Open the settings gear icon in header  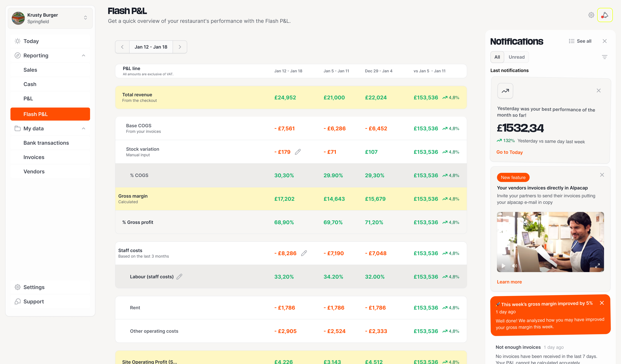pyautogui.click(x=591, y=15)
